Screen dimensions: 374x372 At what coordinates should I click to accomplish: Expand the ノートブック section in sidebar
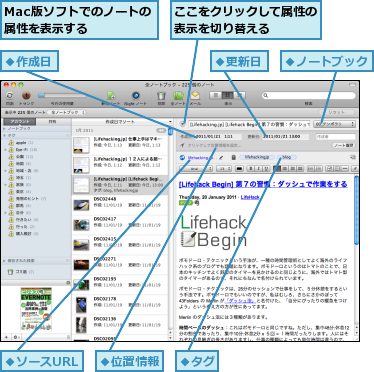4,128
